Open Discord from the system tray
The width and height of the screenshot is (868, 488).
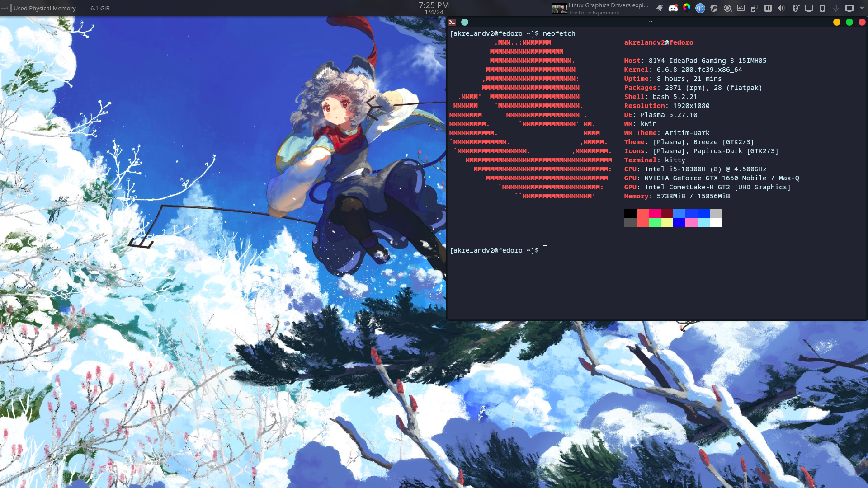point(673,8)
